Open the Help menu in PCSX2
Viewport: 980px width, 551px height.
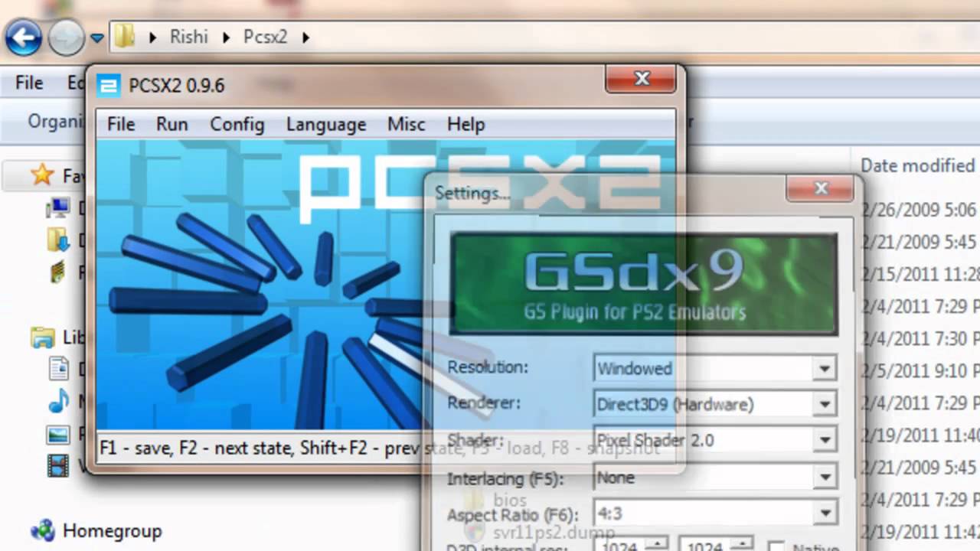click(x=465, y=124)
